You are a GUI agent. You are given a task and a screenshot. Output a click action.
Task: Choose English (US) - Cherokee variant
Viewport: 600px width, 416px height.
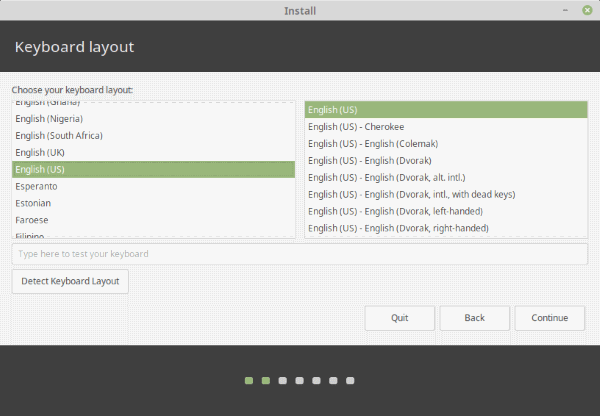(446, 127)
